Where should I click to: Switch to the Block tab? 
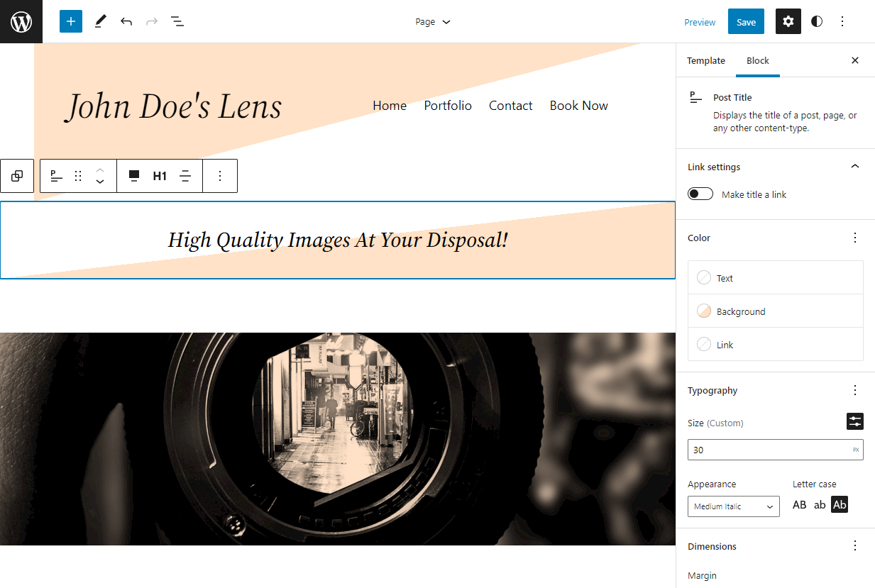click(x=757, y=60)
